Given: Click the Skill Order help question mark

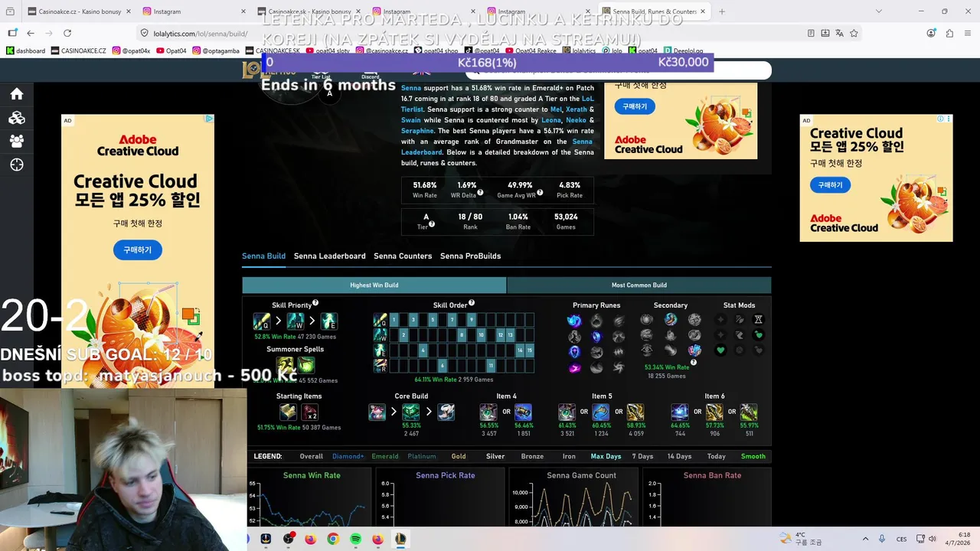Looking at the screenshot, I should click(472, 303).
